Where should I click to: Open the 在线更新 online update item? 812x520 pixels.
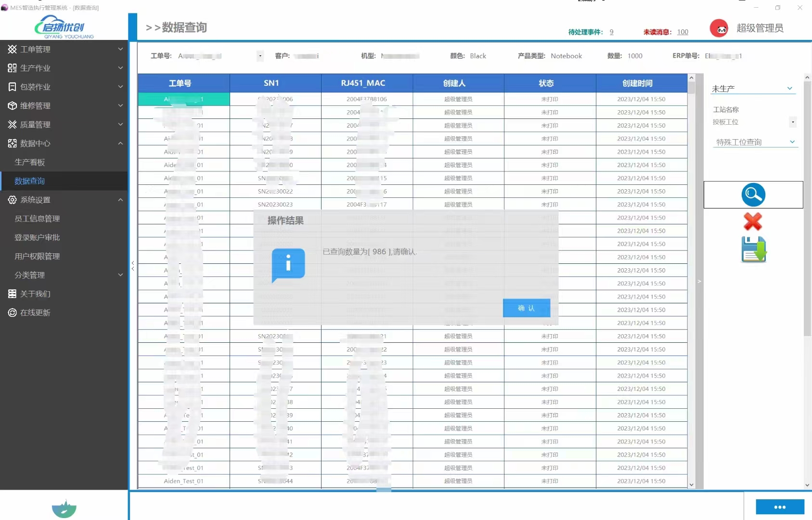pos(35,312)
